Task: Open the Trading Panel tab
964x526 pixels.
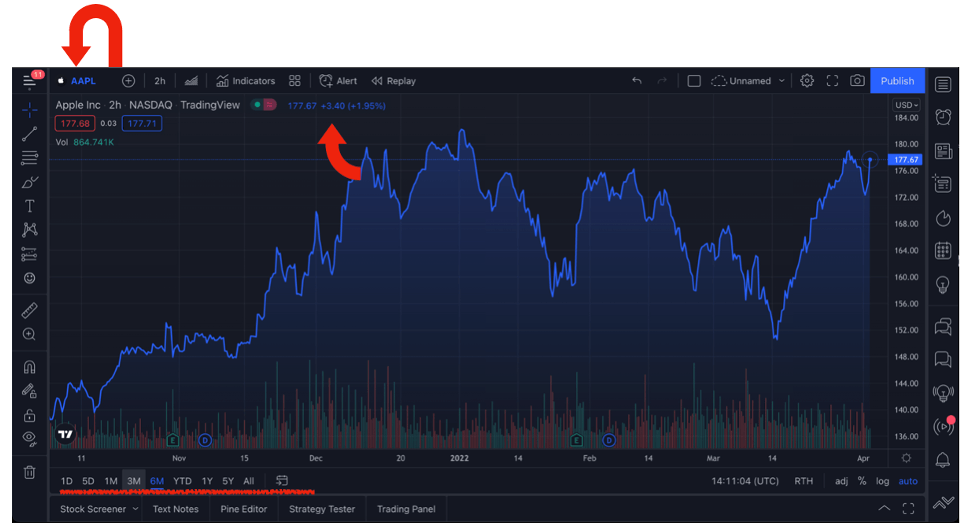Action: 406,509
